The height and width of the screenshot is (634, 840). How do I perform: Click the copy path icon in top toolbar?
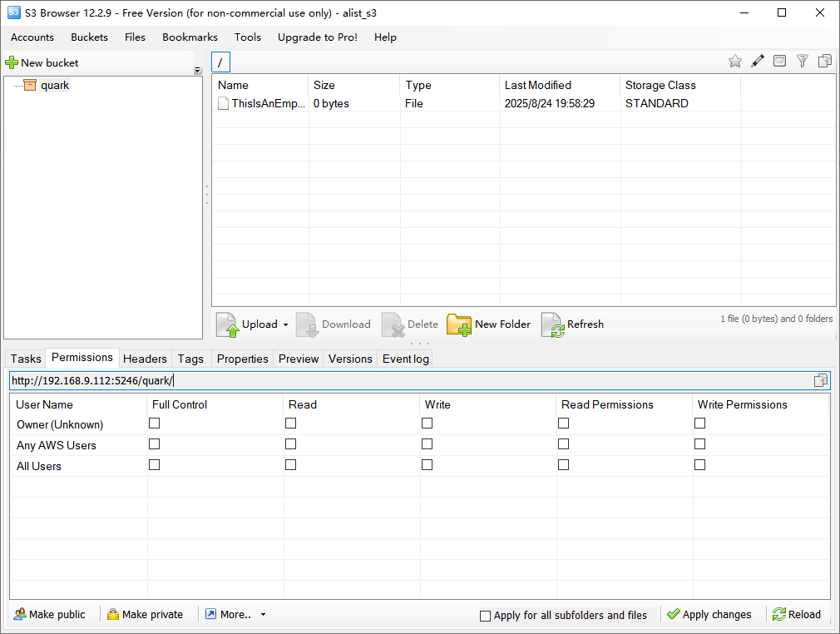coord(825,61)
